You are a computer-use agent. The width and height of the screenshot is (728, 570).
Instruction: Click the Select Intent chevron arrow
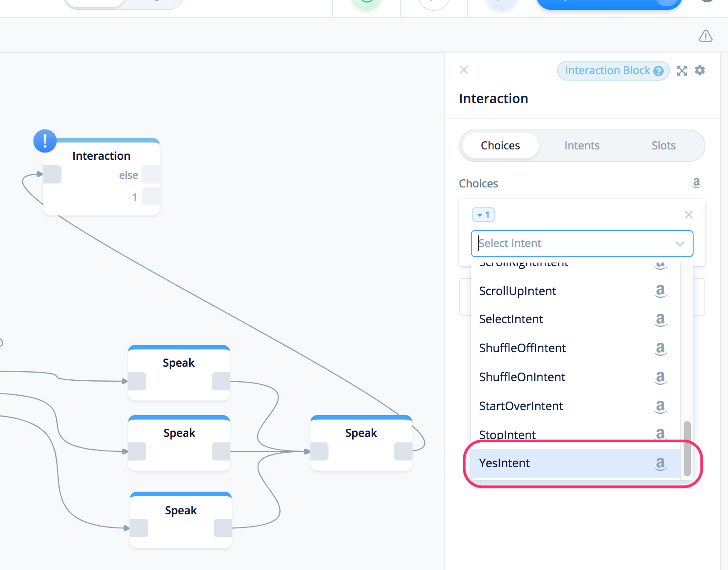coord(680,244)
